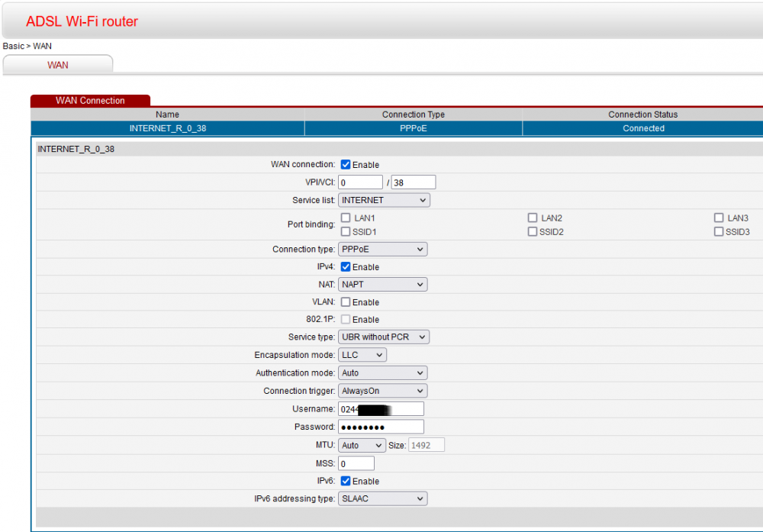Select the WAN Connection tab header

tap(90, 100)
